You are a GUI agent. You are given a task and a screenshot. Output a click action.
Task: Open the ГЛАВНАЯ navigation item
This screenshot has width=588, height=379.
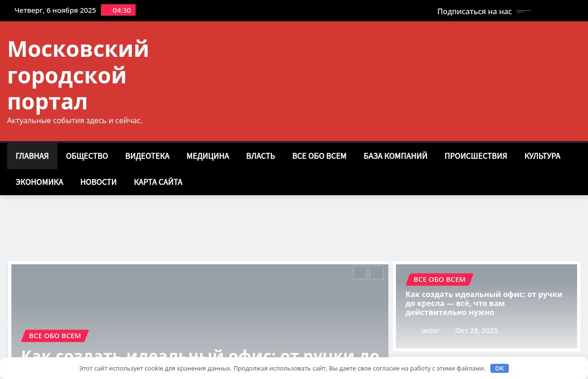pyautogui.click(x=32, y=156)
